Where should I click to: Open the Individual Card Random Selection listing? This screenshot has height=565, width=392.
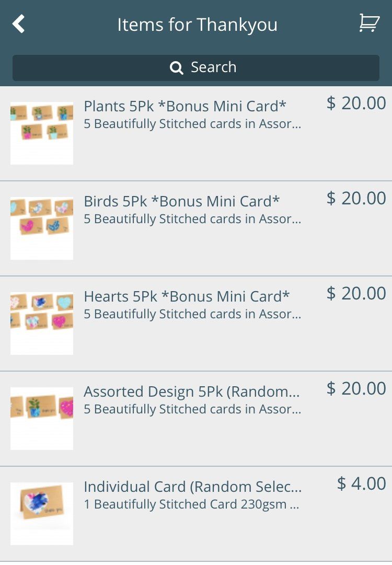point(192,487)
